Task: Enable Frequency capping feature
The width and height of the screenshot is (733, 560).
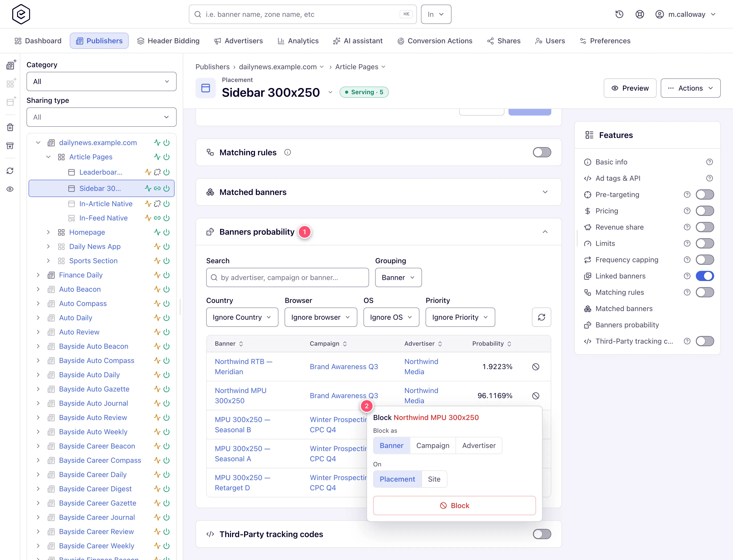Action: coord(705,260)
